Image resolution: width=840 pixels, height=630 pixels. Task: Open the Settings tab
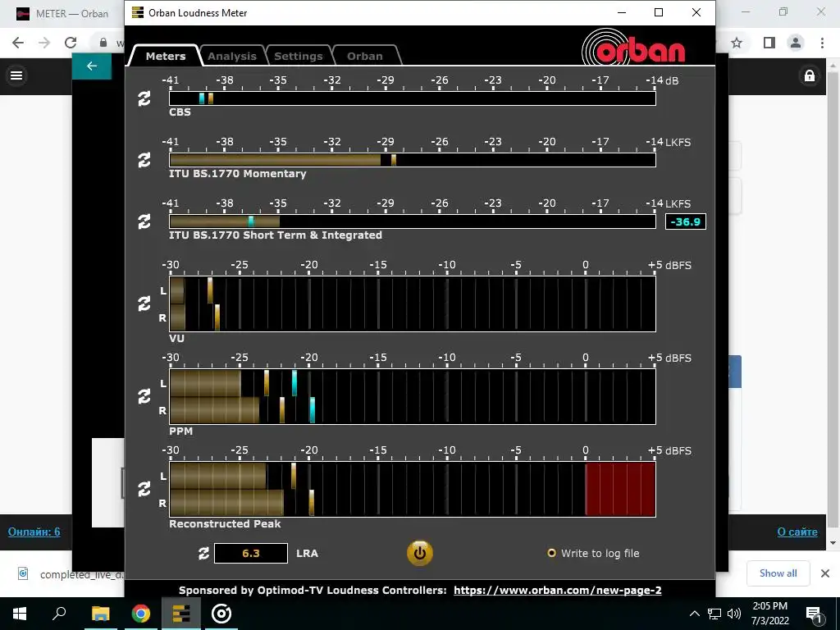pyautogui.click(x=299, y=56)
